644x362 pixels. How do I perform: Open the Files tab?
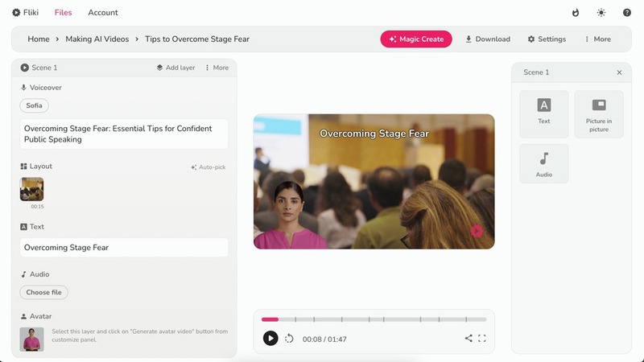point(64,12)
